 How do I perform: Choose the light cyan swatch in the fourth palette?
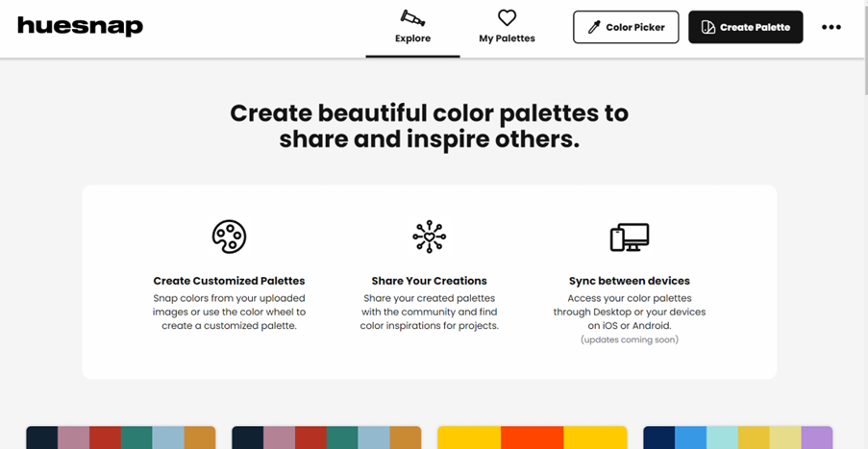722,437
